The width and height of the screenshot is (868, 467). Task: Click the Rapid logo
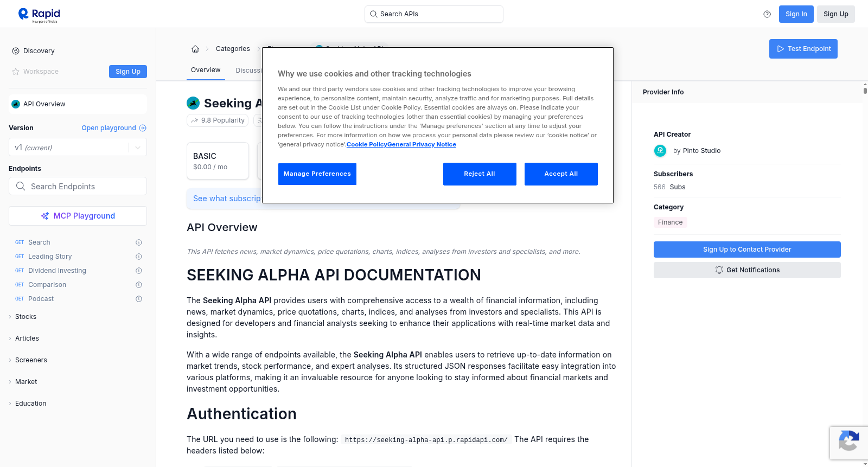click(39, 15)
